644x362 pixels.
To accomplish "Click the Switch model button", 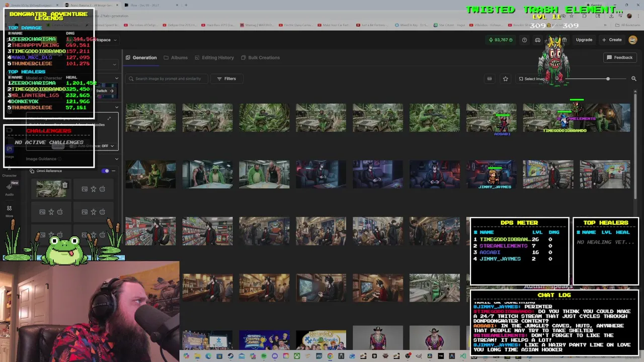I will (105, 91).
